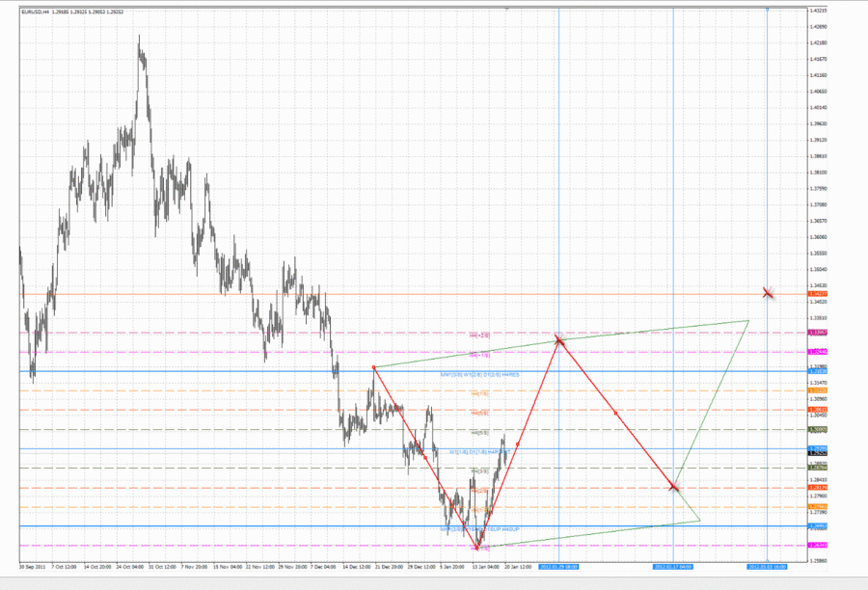This screenshot has height=590, width=868.
Task: Click the EURUSD,H4 chart title
Action: (37, 12)
